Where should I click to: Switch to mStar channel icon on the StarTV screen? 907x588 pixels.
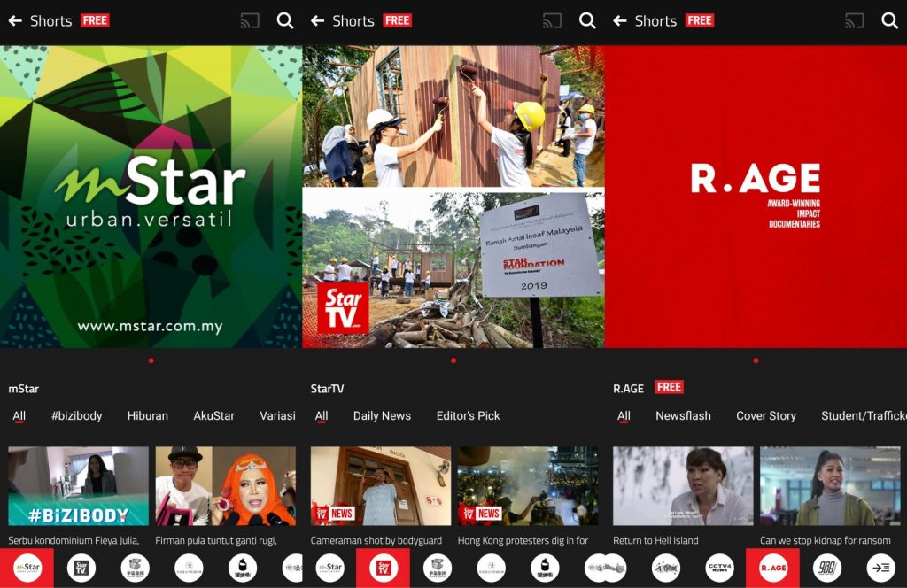[x=329, y=568]
